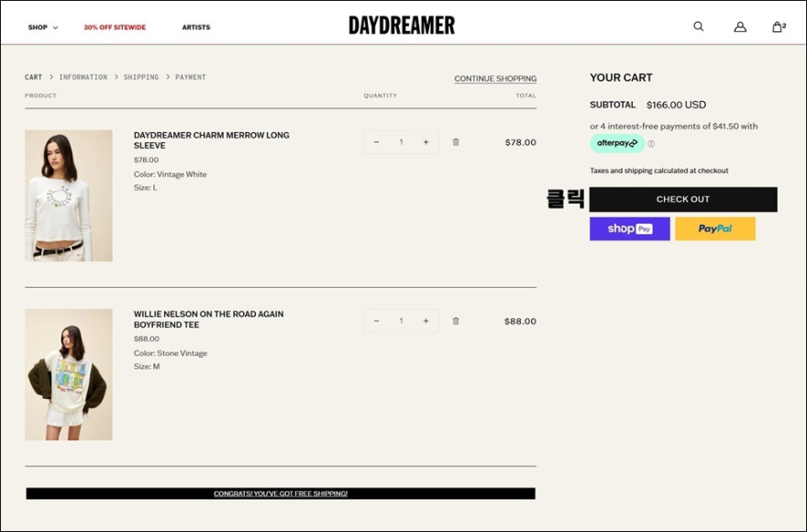
Task: Click the Willie Nelson tee quantity input field
Action: click(x=401, y=321)
